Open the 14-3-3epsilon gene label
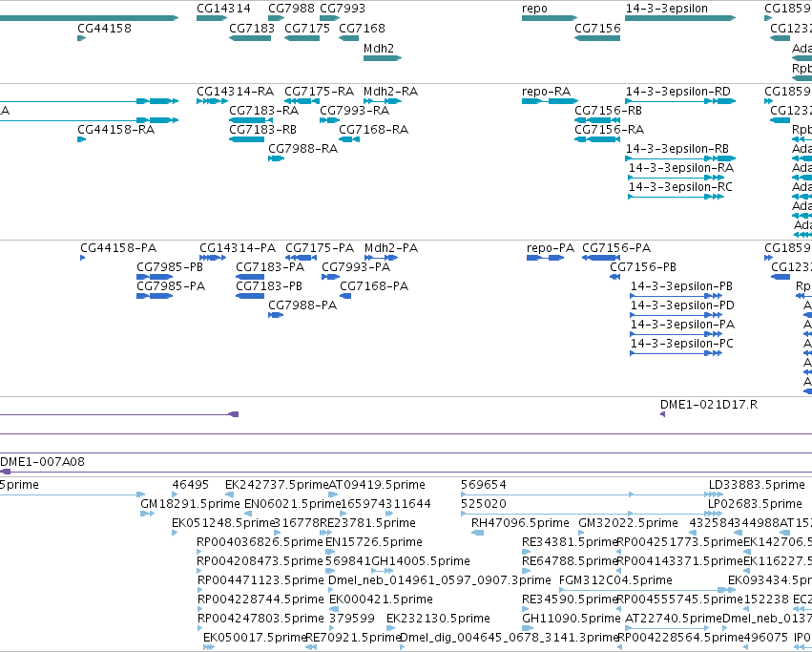Viewport: 812px width, 652px height. pyautogui.click(x=666, y=9)
